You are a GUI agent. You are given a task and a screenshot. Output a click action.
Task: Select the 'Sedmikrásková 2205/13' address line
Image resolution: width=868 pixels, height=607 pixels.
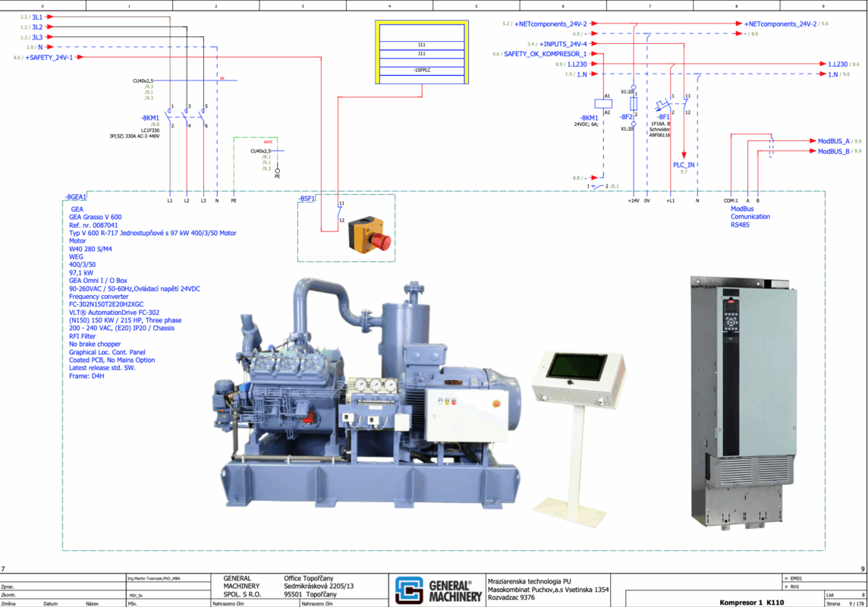[x=319, y=586]
